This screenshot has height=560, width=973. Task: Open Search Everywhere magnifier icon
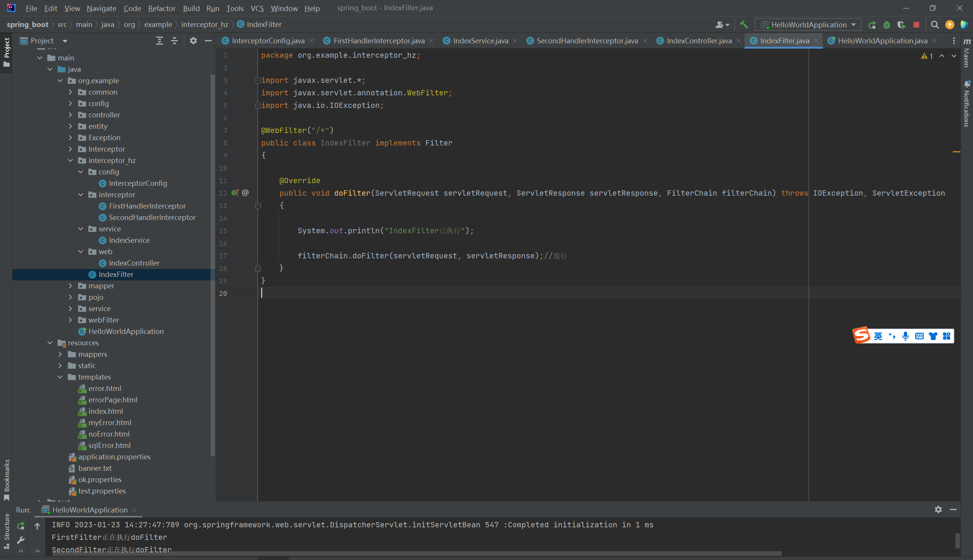(935, 25)
